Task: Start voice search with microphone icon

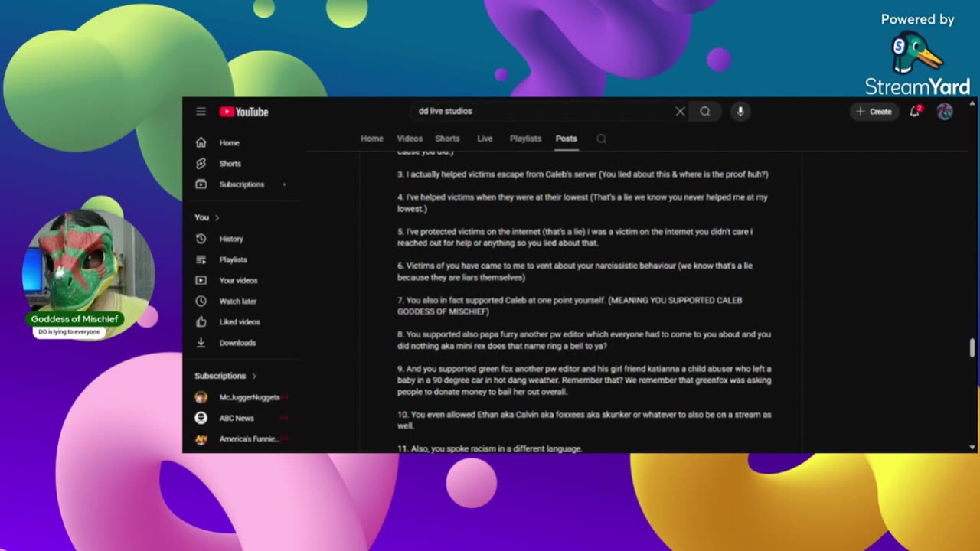Action: click(x=740, y=112)
